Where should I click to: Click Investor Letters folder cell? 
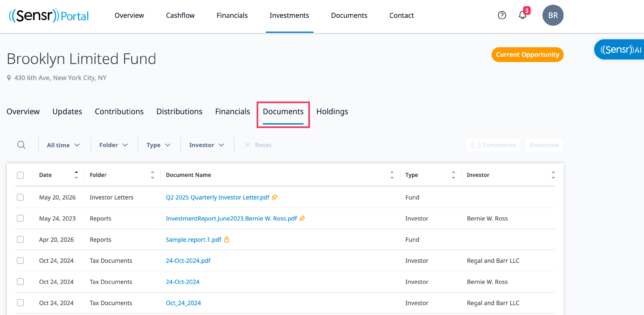coord(111,197)
